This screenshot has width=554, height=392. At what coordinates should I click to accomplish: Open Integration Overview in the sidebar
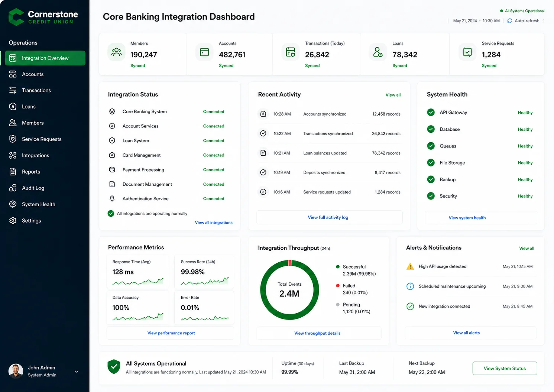tap(45, 58)
